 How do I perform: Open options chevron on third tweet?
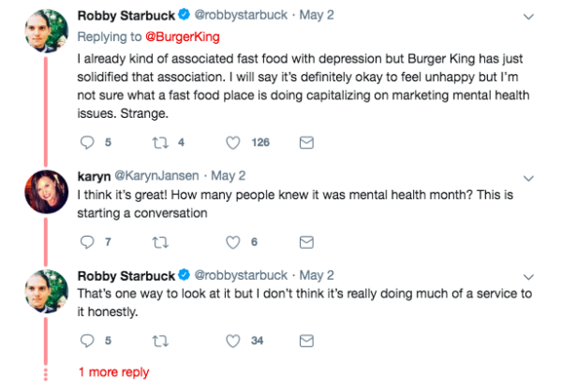528,277
